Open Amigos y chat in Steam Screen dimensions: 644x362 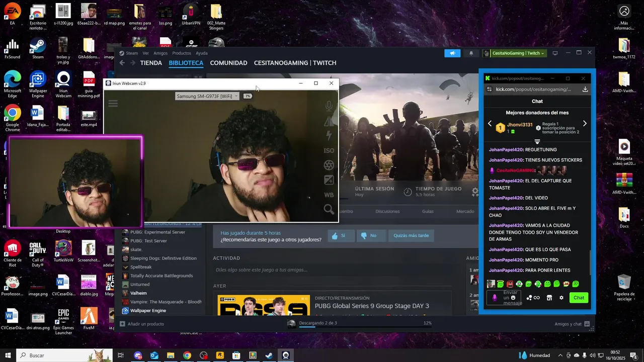(x=572, y=324)
